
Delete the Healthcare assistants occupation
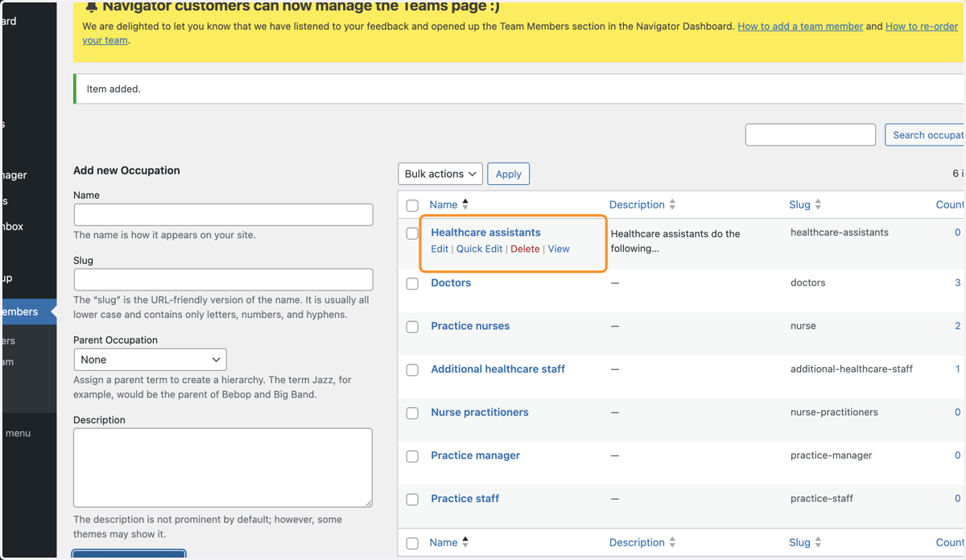click(x=525, y=249)
